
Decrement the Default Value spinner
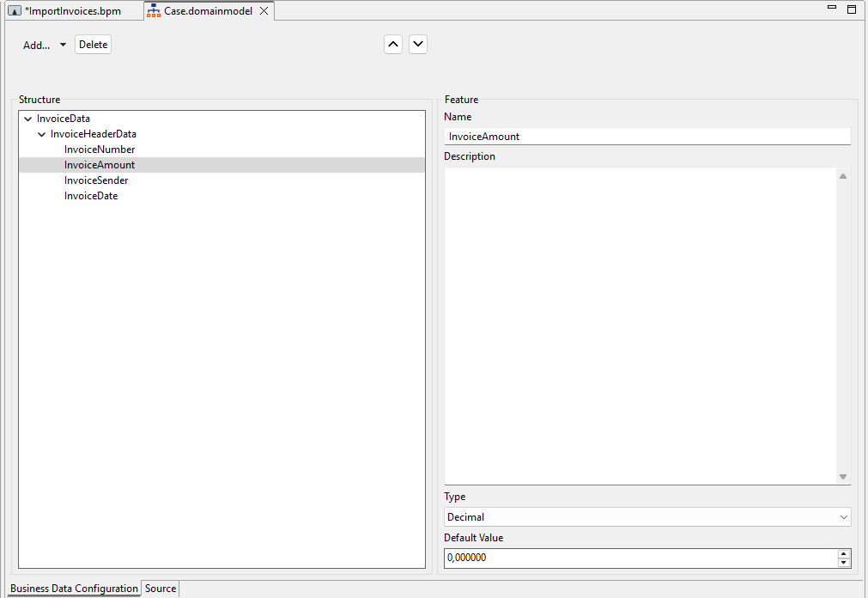844,563
